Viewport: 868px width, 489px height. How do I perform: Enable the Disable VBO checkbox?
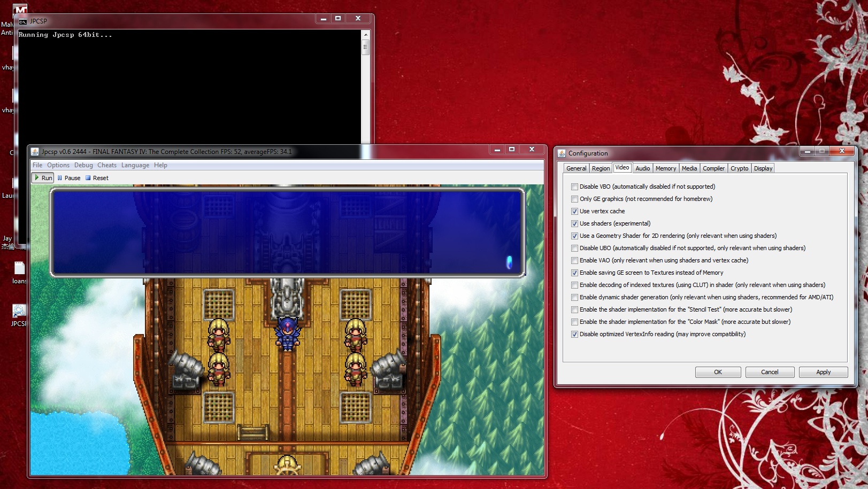point(574,187)
